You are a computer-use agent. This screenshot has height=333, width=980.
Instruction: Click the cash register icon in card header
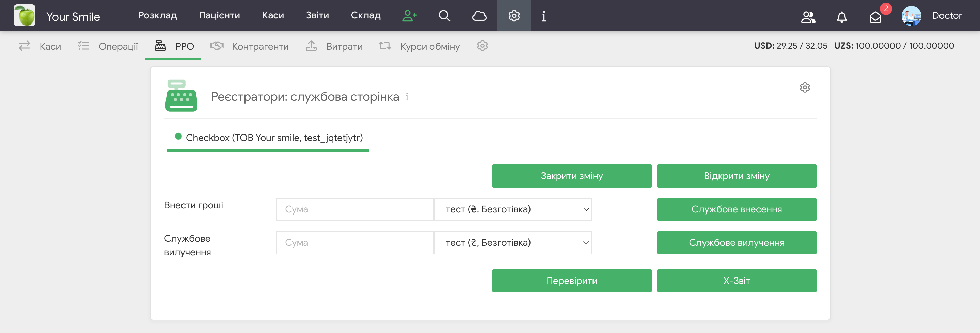click(181, 95)
